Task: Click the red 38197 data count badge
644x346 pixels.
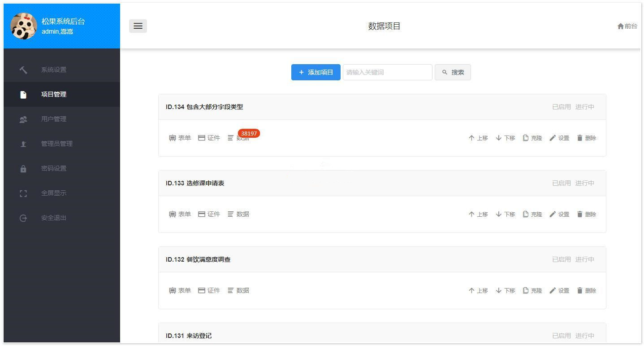Action: coord(249,133)
